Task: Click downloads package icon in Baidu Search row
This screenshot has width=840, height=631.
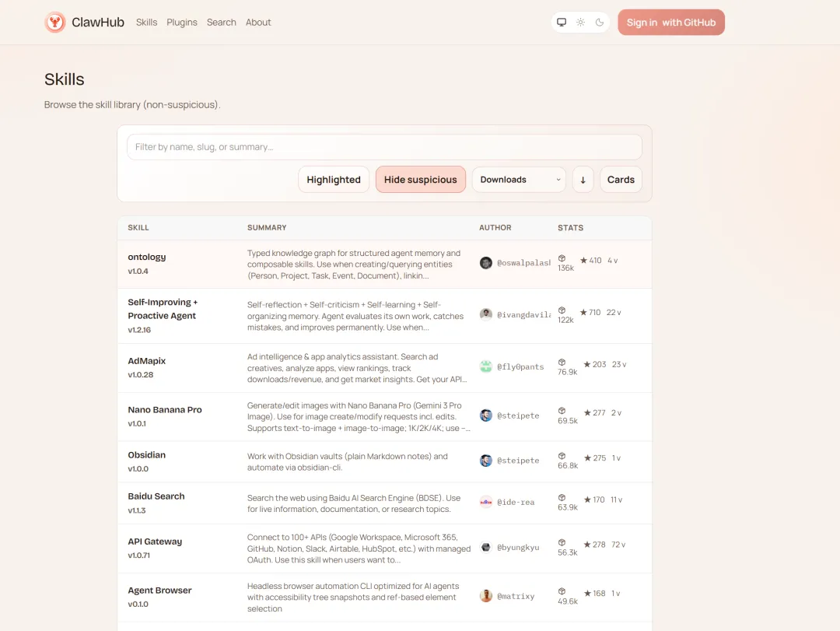Action: coord(562,497)
